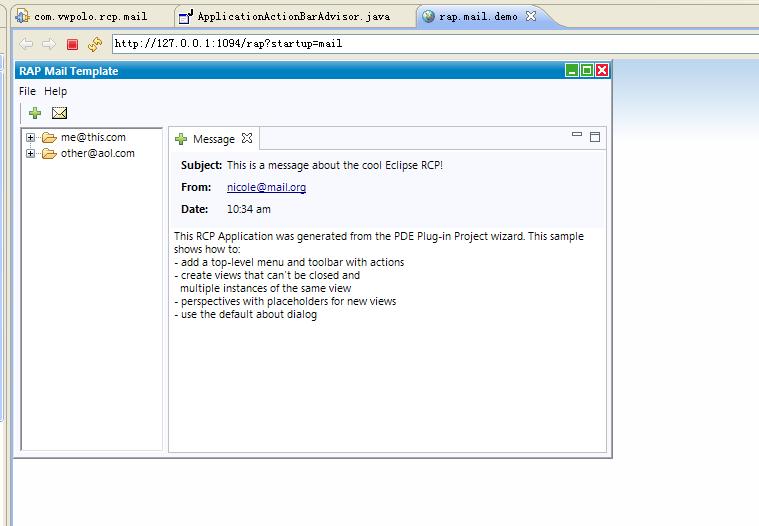
Task: Open the File menu
Action: (x=27, y=91)
